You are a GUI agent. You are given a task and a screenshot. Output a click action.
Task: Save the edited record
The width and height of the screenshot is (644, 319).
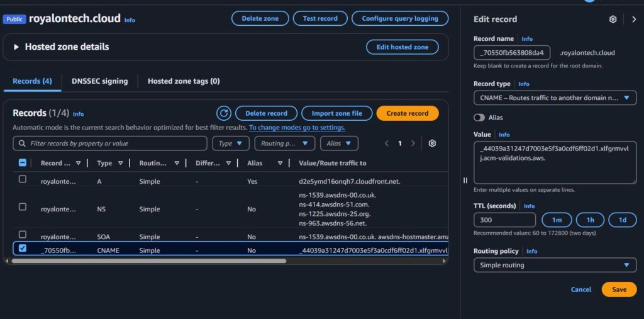point(619,289)
